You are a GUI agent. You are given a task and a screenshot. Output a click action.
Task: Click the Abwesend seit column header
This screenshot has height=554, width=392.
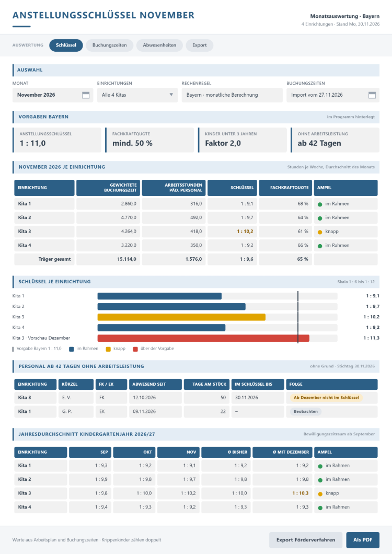click(156, 385)
